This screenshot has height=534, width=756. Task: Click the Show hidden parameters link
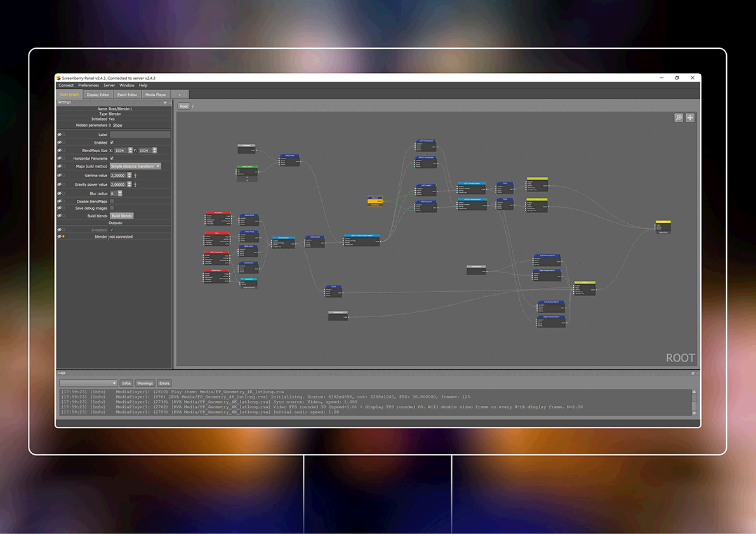(x=117, y=126)
